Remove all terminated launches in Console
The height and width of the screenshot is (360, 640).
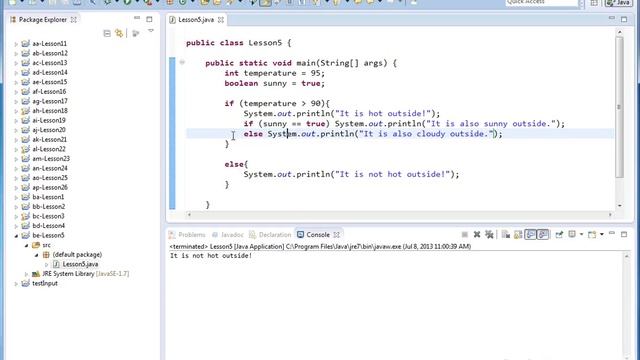click(x=489, y=235)
